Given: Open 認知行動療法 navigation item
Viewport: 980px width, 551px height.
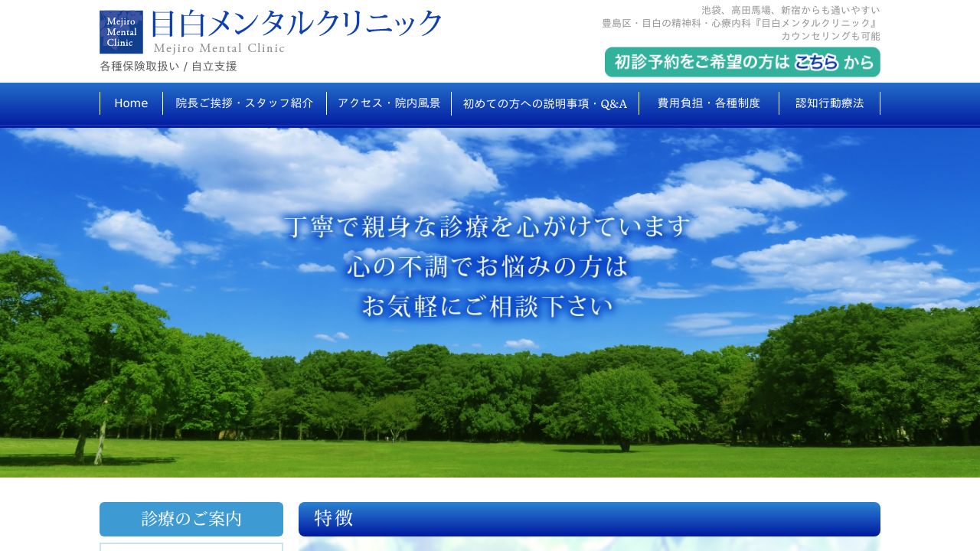Looking at the screenshot, I should [x=830, y=103].
